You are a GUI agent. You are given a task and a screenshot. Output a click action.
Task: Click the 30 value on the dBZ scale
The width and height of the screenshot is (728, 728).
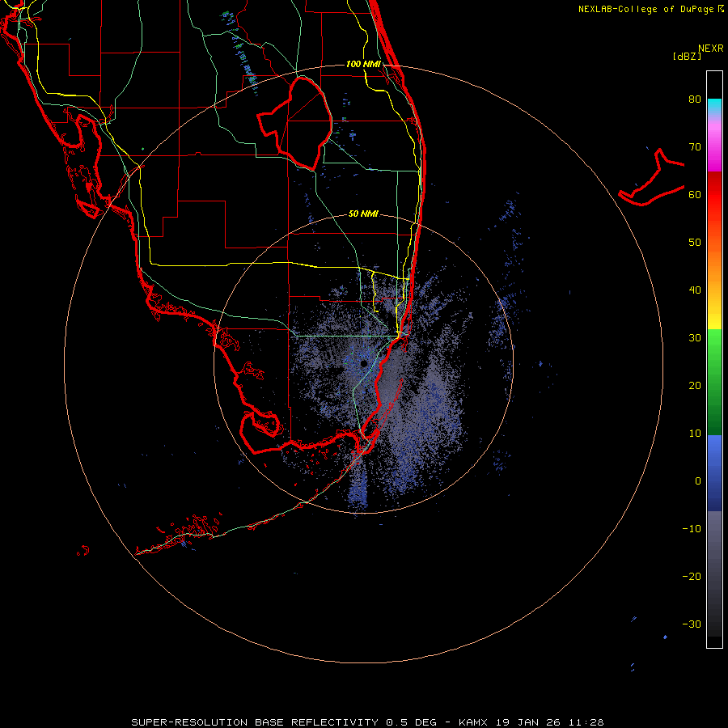695,337
